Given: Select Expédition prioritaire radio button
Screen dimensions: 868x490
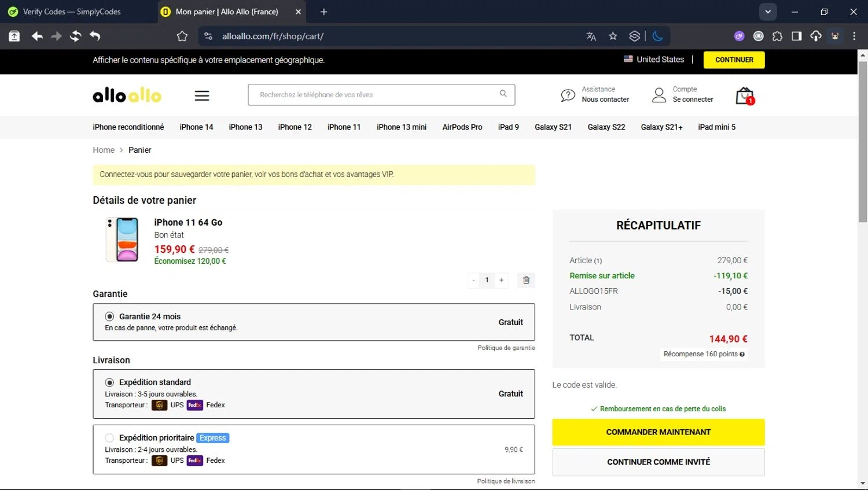Looking at the screenshot, I should (109, 438).
